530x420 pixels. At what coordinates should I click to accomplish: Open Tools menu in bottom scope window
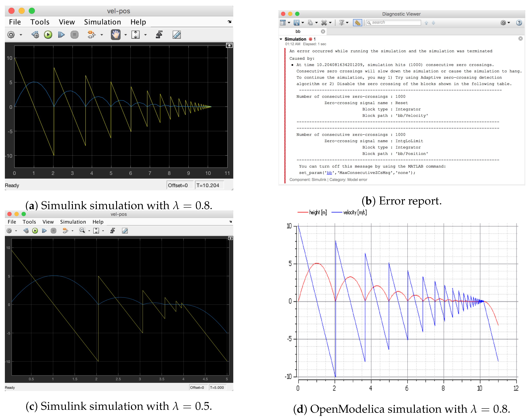29,222
